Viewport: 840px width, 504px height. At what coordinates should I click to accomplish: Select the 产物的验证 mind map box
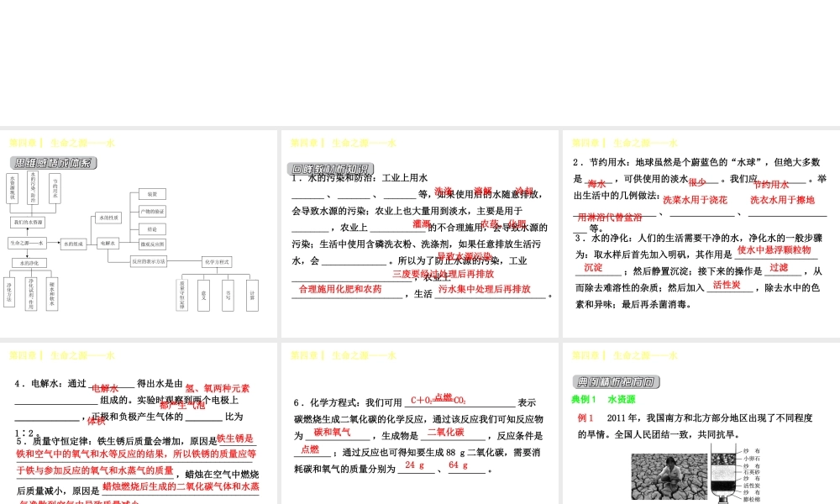tap(152, 211)
